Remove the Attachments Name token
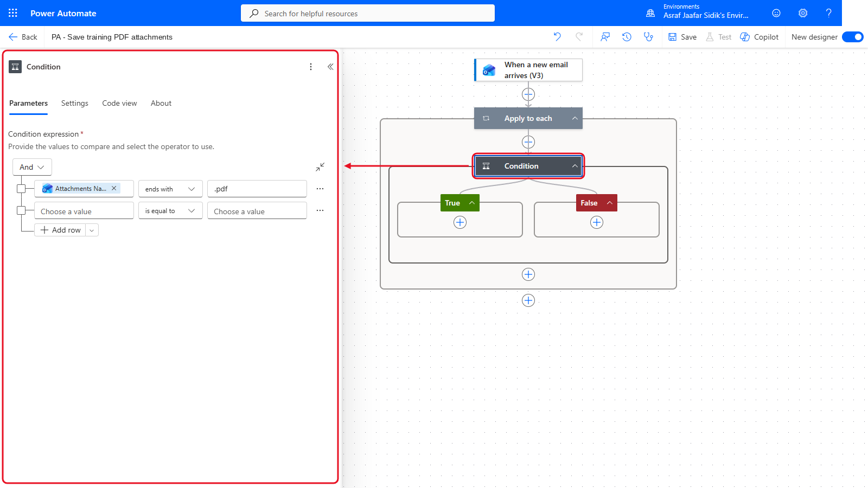The width and height of the screenshot is (868, 488). pyautogui.click(x=114, y=188)
